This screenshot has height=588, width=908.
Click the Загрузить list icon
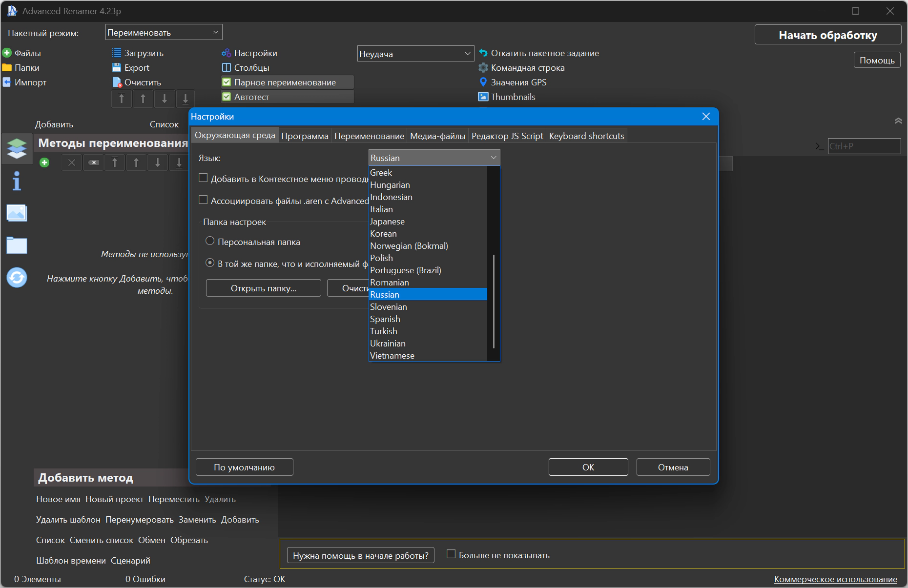[x=117, y=53]
